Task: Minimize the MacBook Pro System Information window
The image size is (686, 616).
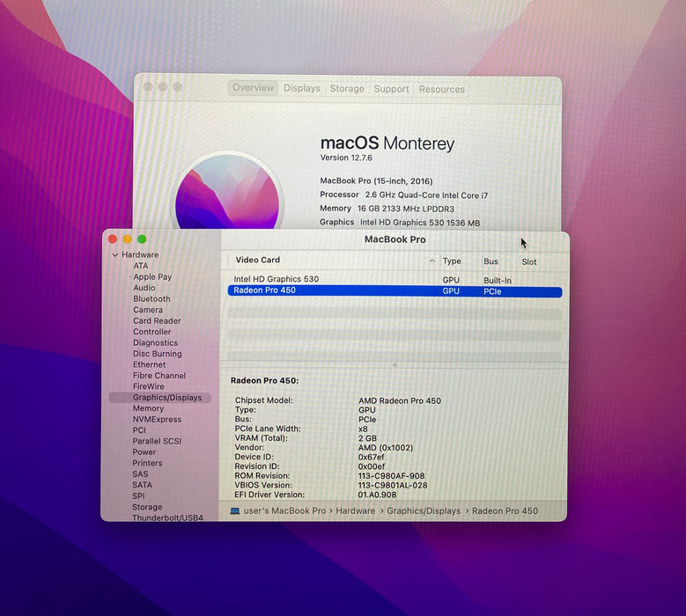Action: tap(128, 239)
